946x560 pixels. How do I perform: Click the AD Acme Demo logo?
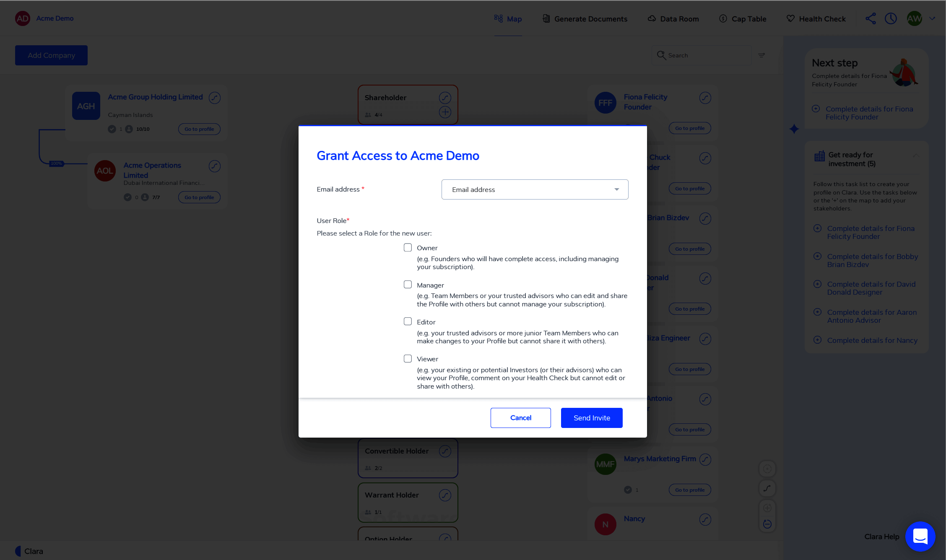23,18
